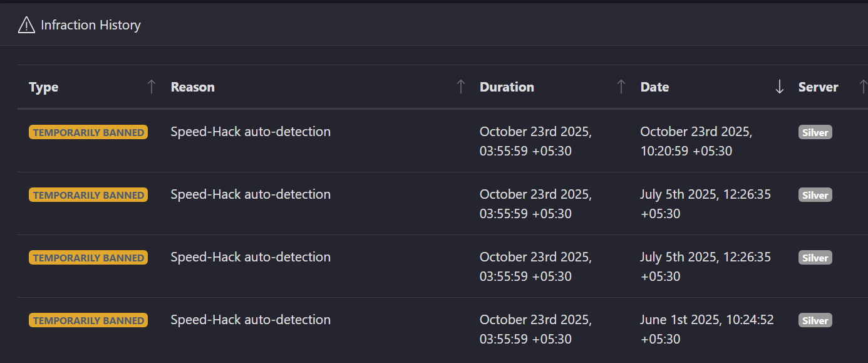The image size is (868, 363).
Task: Click the duration cell in the first row
Action: click(535, 141)
